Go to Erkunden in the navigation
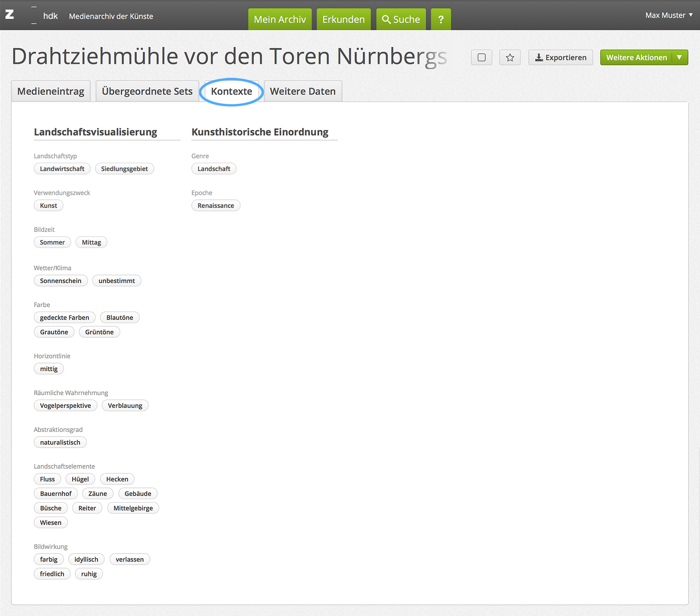The image size is (700, 616). [x=343, y=19]
